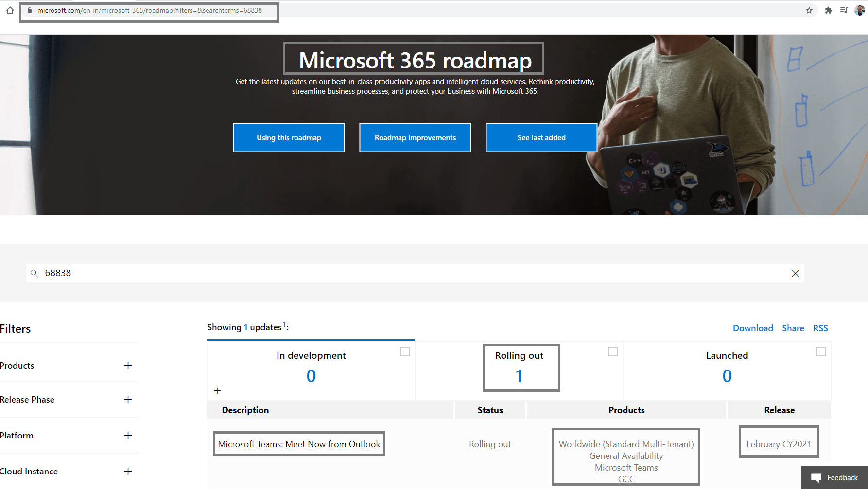Image resolution: width=868 pixels, height=489 pixels.
Task: Sort by the Description column header
Action: coord(245,410)
